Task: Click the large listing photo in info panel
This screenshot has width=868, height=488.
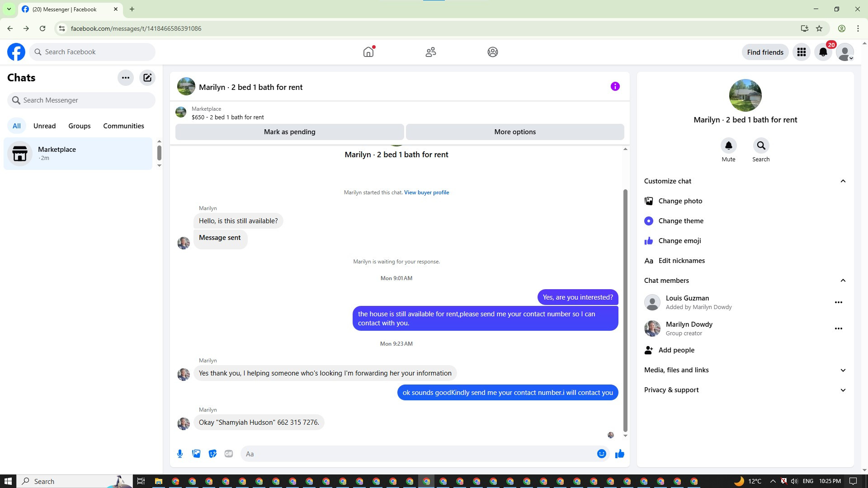Action: click(745, 95)
